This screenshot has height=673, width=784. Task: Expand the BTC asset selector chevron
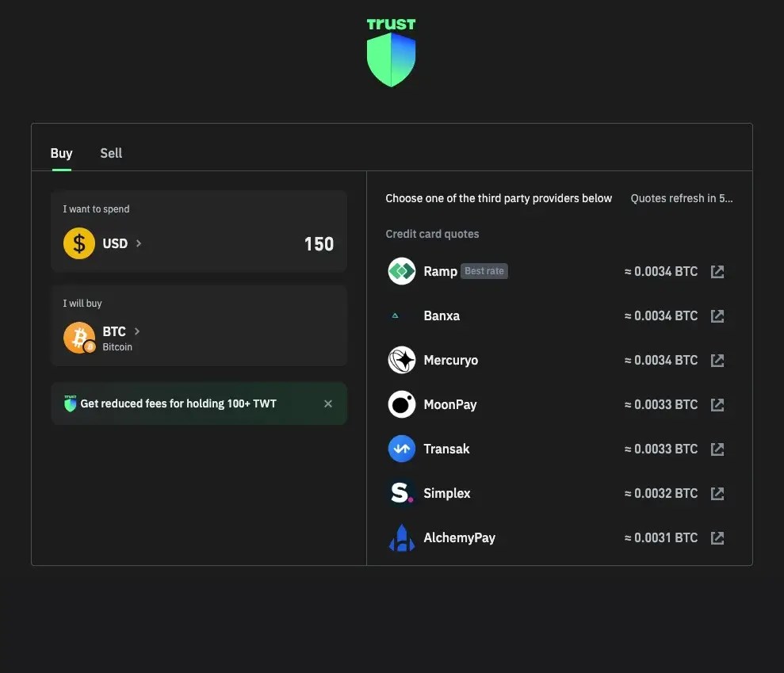coord(136,331)
